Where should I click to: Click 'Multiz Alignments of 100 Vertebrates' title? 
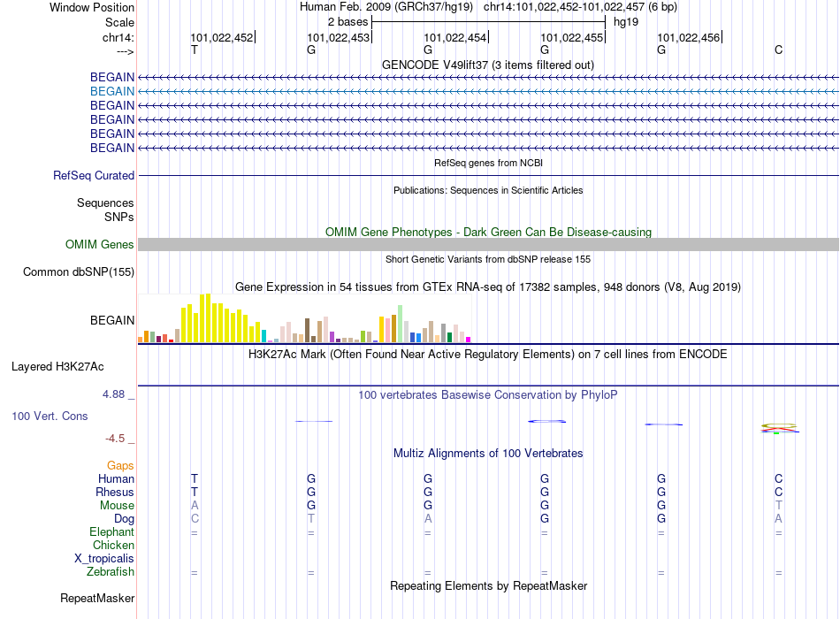[488, 454]
